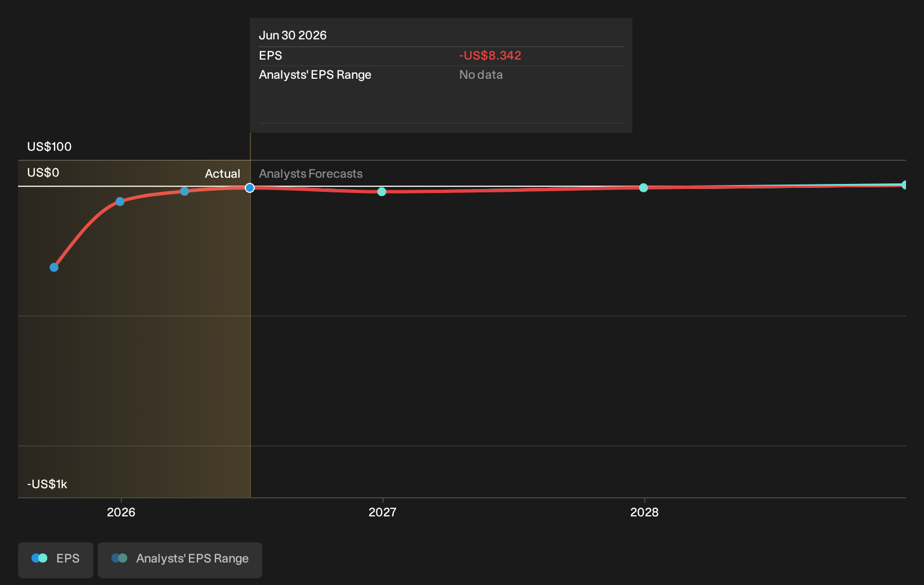Toggle the Analysts' EPS Range legend button
The width and height of the screenshot is (924, 585).
[x=180, y=560]
